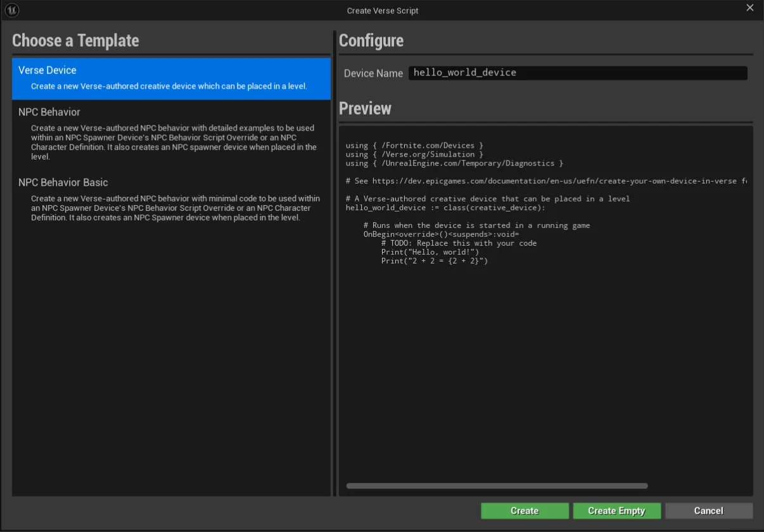Viewport: 764px width, 532px height.
Task: Click the UnrealEngine.com Temporary Diagnostics line
Action: (454, 163)
